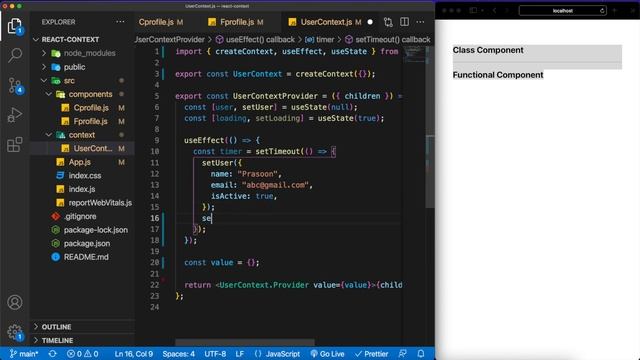
Task: Open errors and warnings count in status bar
Action: pos(82,354)
